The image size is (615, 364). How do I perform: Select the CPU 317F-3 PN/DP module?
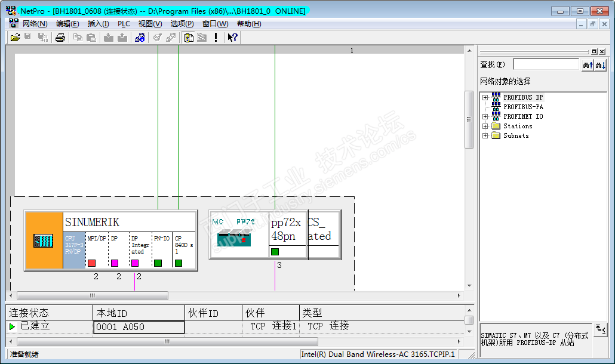coord(74,250)
